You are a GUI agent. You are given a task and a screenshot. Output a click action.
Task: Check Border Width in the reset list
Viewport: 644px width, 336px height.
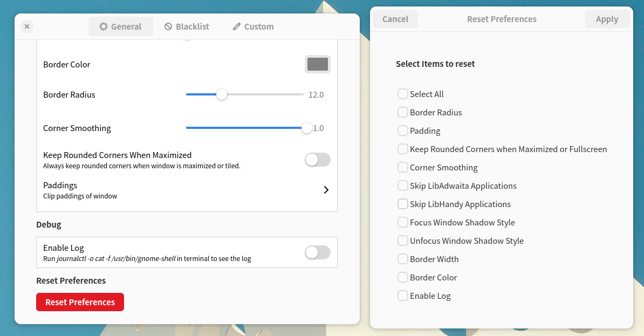click(x=403, y=259)
